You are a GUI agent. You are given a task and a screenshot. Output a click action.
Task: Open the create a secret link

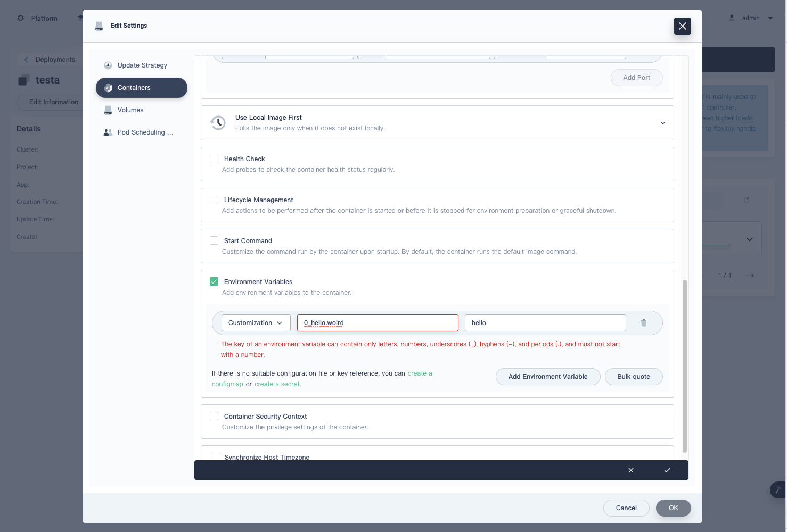pyautogui.click(x=277, y=384)
